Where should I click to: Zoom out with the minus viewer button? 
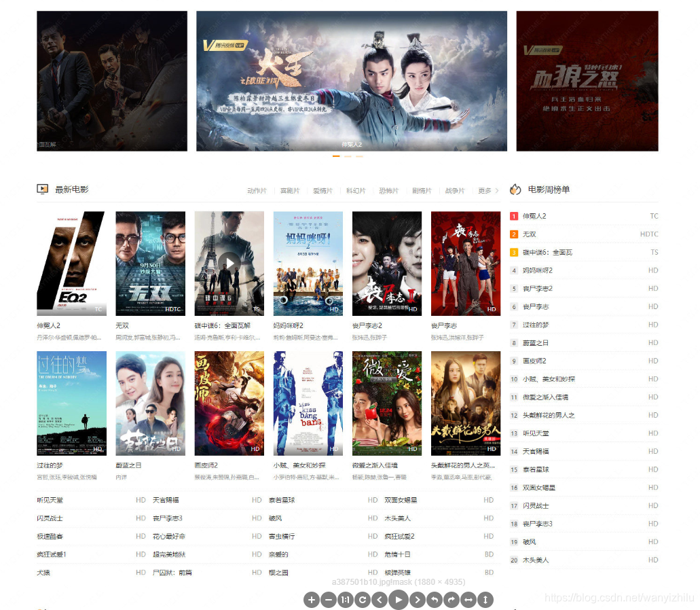pyautogui.click(x=329, y=600)
